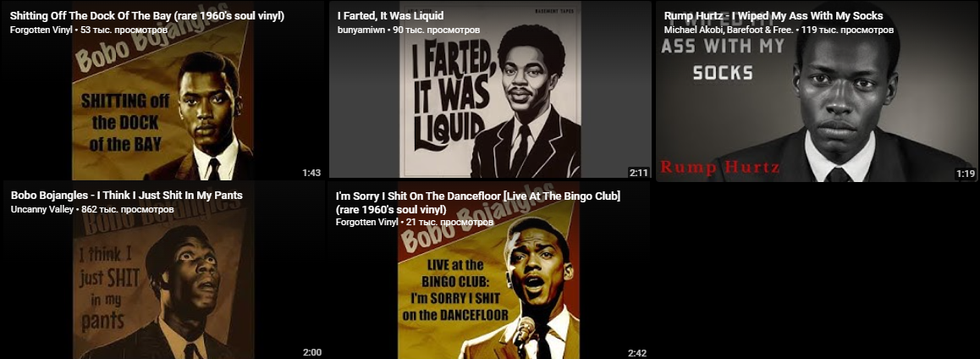Open the bunyamiwn channel link
This screenshot has width=980, height=359.
point(361,30)
